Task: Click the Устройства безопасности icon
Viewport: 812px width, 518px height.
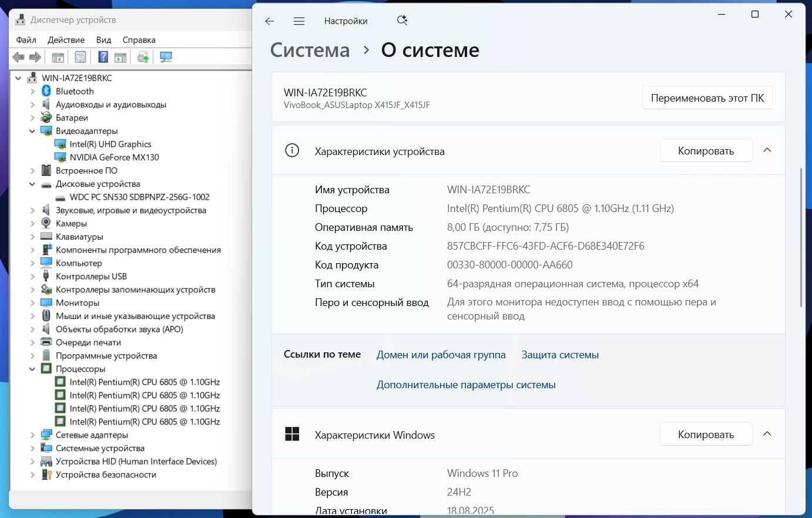Action: (x=46, y=475)
